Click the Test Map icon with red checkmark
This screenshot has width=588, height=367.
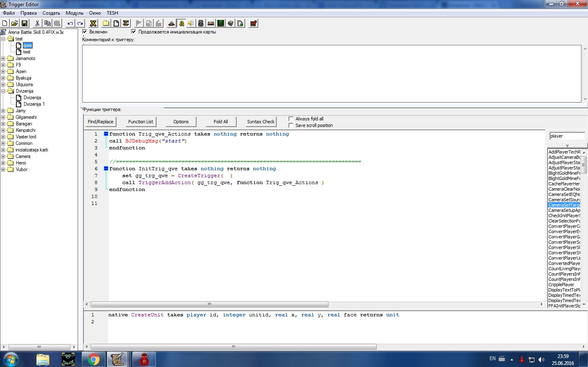(x=253, y=24)
